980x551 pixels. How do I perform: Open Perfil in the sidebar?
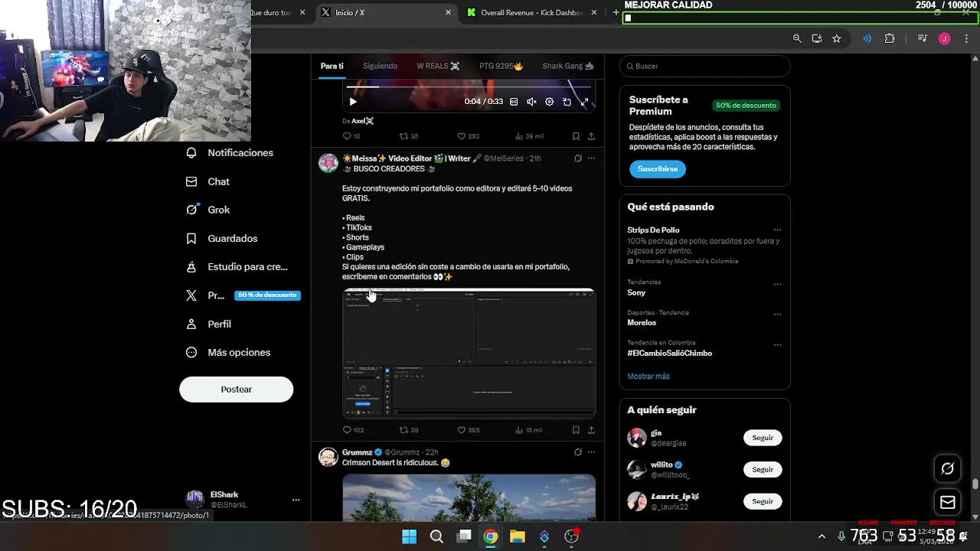pos(209,324)
